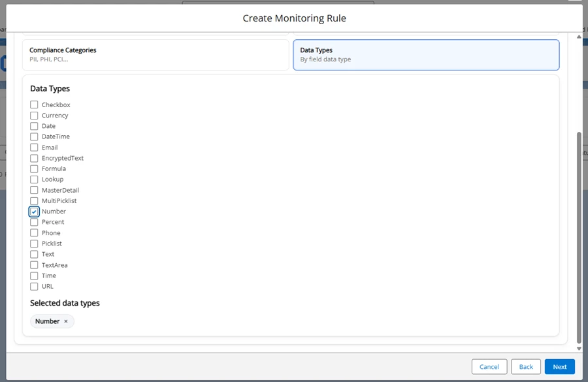Select the Data Types card
The width and height of the screenshot is (588, 382).
click(x=426, y=55)
